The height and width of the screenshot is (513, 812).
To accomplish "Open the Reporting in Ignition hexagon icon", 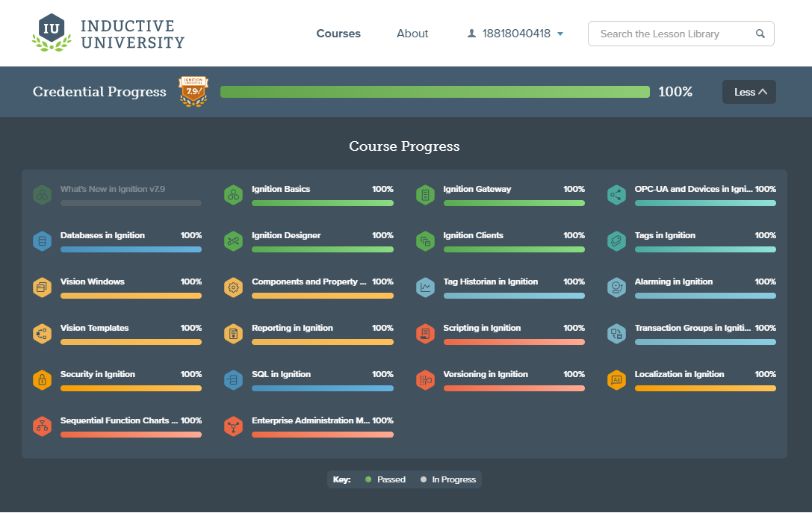I will [x=234, y=334].
